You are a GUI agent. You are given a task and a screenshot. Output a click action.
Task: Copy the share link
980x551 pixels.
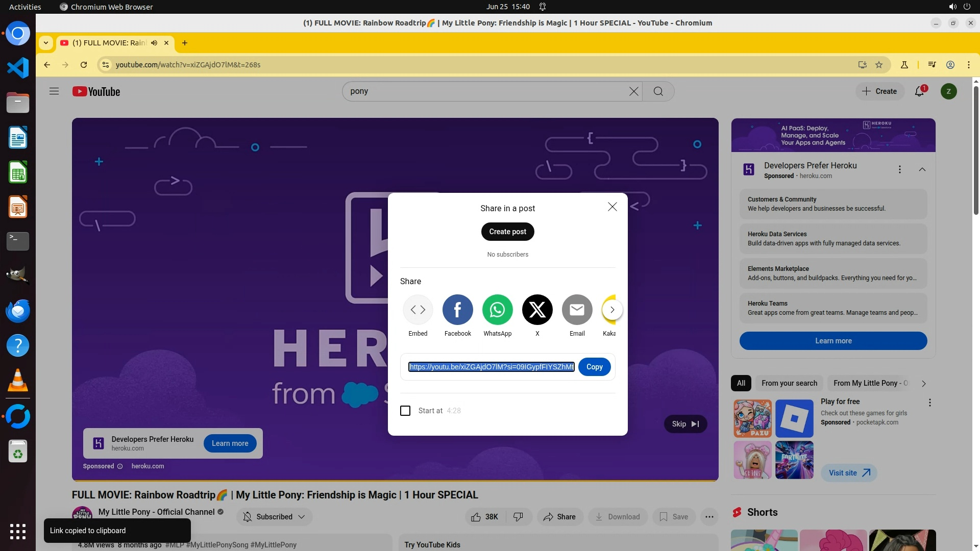(x=594, y=367)
